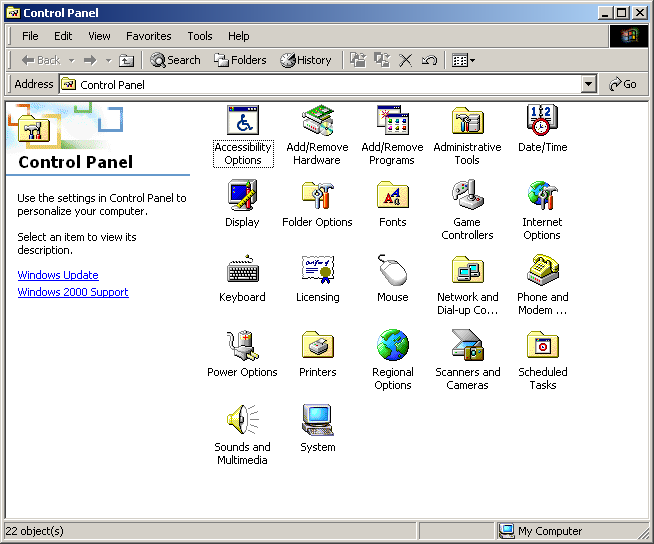The height and width of the screenshot is (544, 654).
Task: Open Internet Options icon
Action: coord(542,195)
